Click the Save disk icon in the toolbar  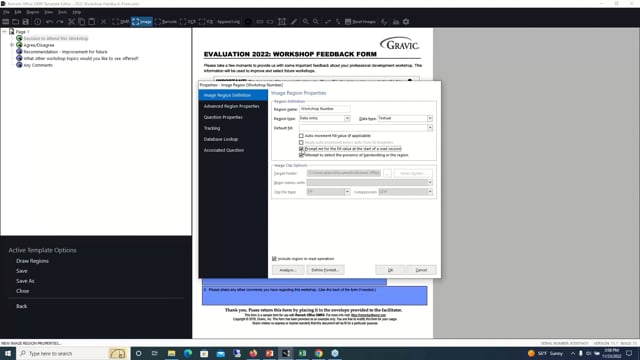26,22
